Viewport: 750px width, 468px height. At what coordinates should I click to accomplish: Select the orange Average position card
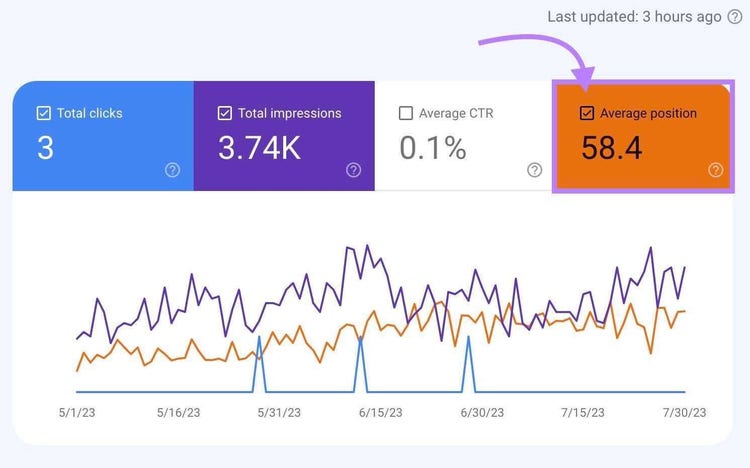(x=643, y=136)
